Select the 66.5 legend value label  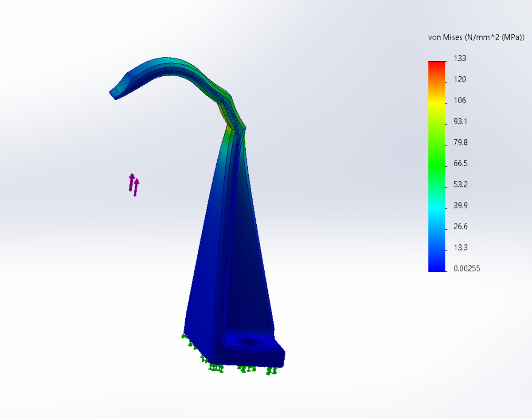[460, 164]
